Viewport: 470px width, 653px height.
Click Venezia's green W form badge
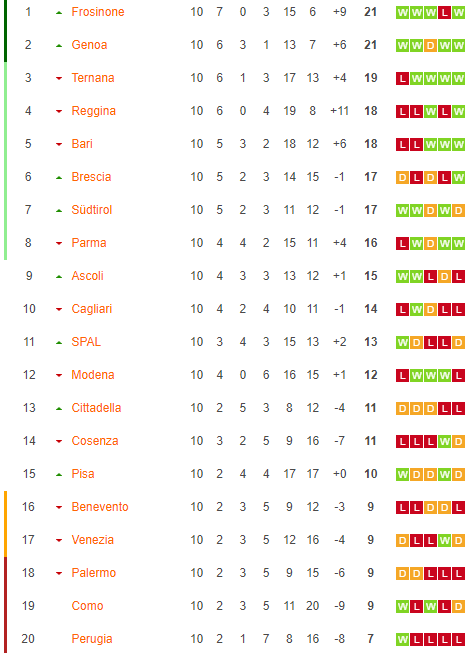444,541
